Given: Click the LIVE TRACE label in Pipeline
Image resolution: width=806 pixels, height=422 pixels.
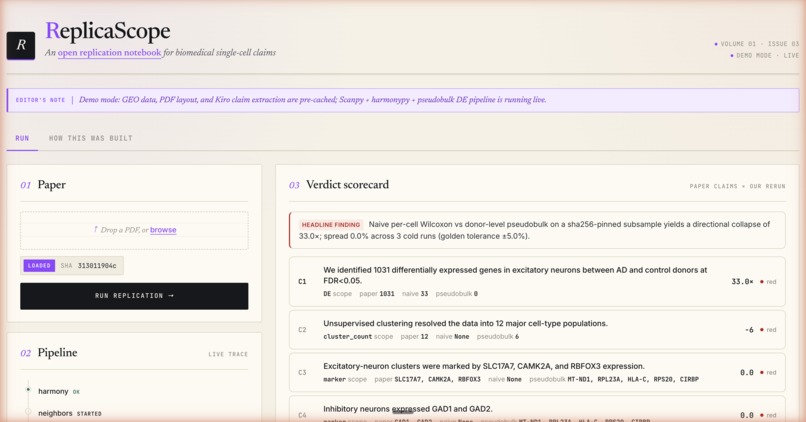Looking at the screenshot, I should pos(228,354).
